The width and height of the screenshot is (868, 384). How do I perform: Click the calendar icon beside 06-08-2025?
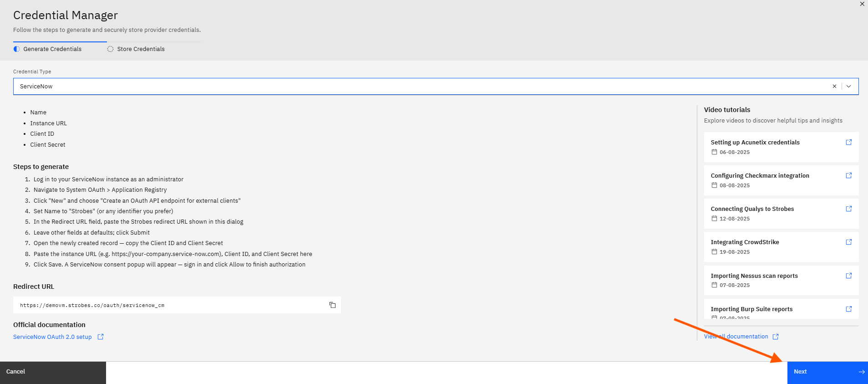coord(714,152)
